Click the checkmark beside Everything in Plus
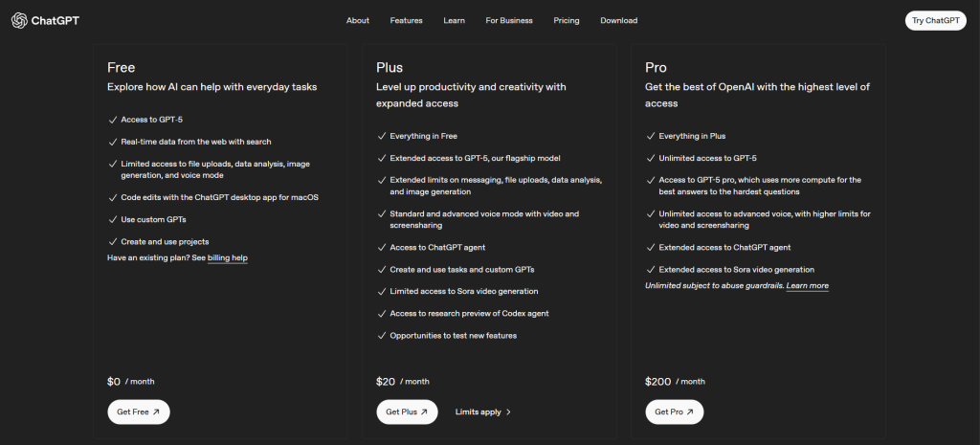Image resolution: width=980 pixels, height=445 pixels. click(651, 136)
